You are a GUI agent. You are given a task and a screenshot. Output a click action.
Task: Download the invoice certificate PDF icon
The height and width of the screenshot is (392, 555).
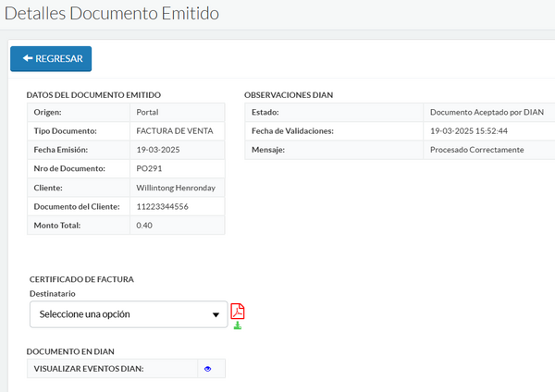(x=238, y=315)
